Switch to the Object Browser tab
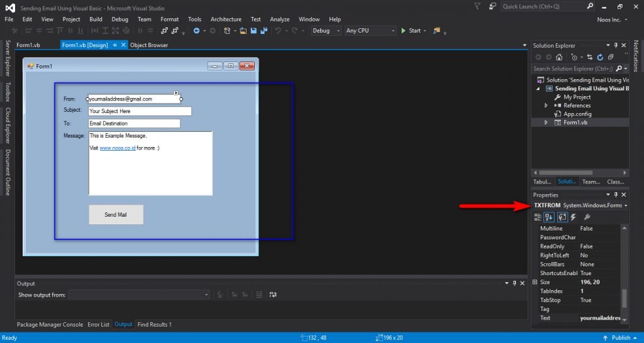This screenshot has width=644, height=343. (149, 45)
